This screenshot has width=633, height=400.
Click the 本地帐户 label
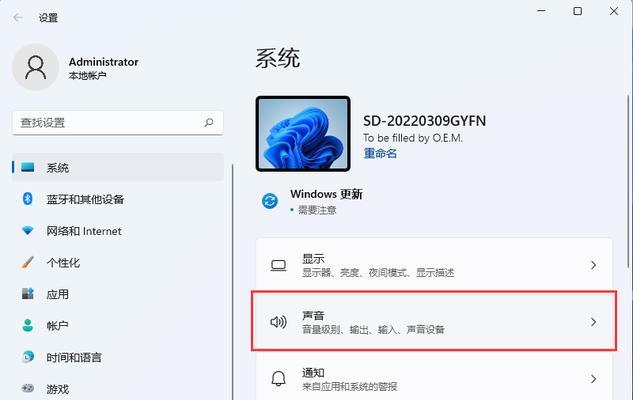click(x=87, y=75)
